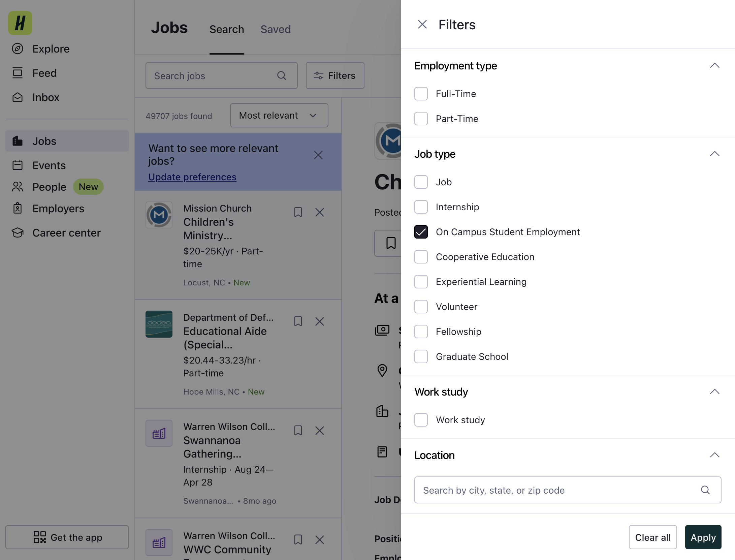The height and width of the screenshot is (560, 735).
Task: Dismiss the 'Want to see more relevant jobs' banner
Action: tap(318, 155)
